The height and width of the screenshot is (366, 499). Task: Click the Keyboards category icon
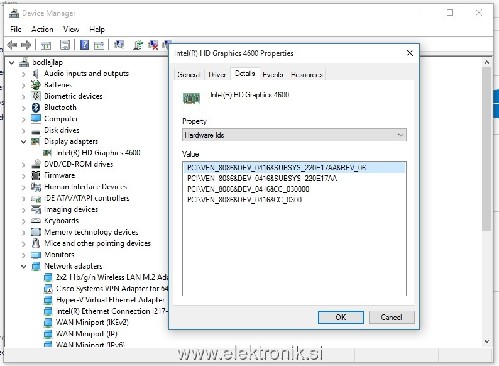[x=36, y=221]
